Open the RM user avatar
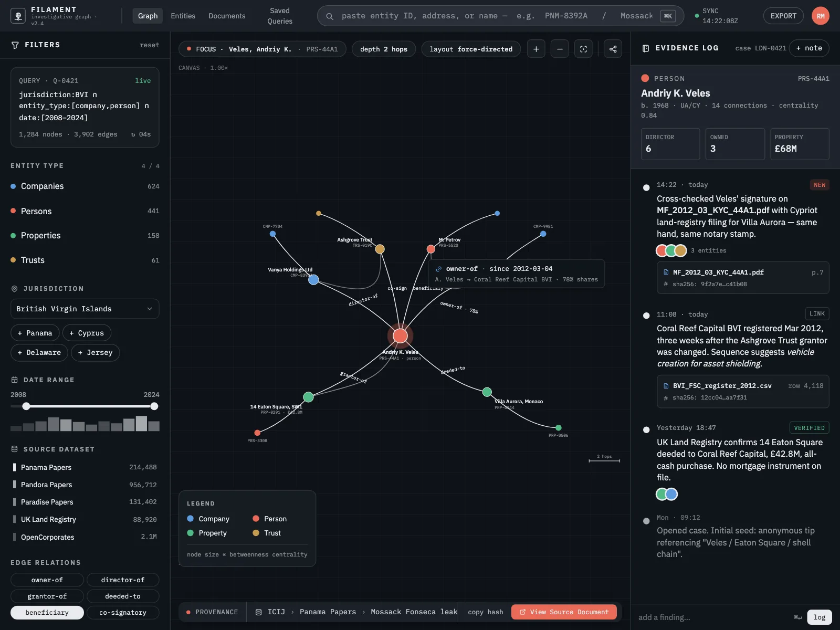840x630 pixels. pyautogui.click(x=821, y=16)
